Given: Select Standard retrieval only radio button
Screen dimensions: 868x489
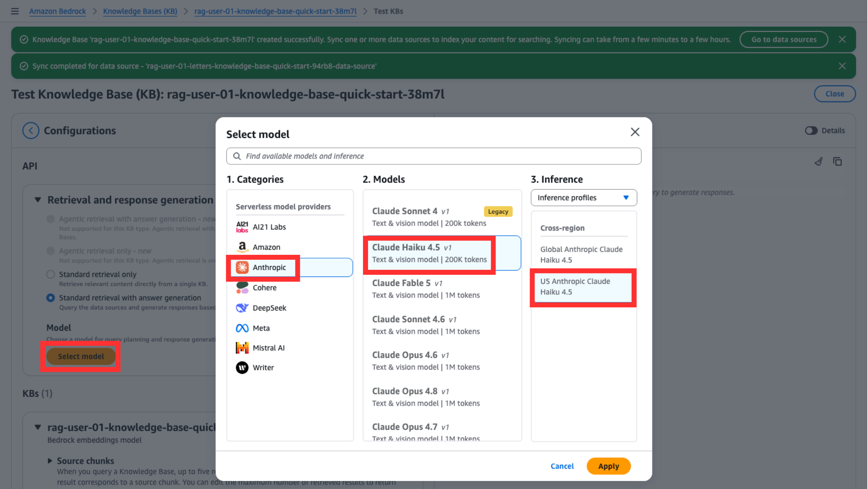Looking at the screenshot, I should (51, 274).
